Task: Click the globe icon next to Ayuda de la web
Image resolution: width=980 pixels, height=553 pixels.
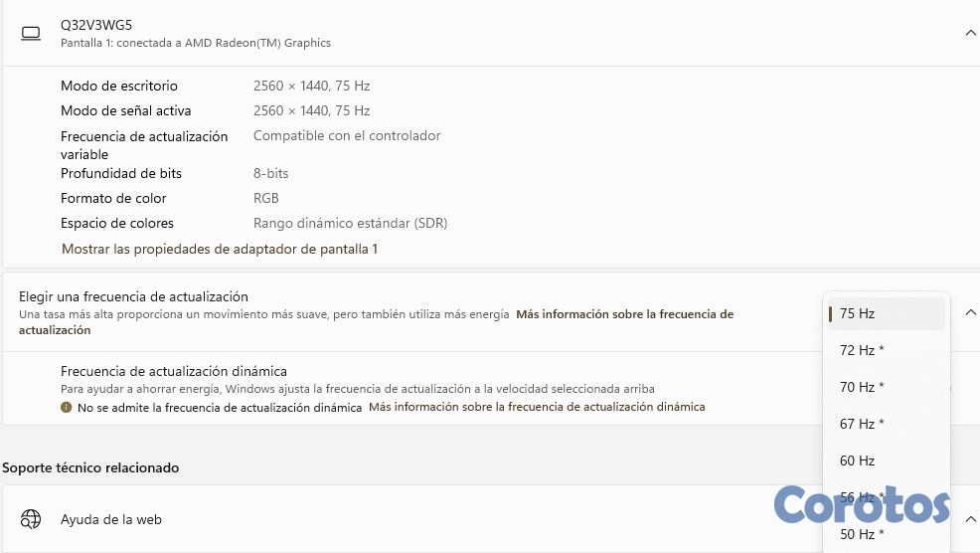Action: [31, 518]
